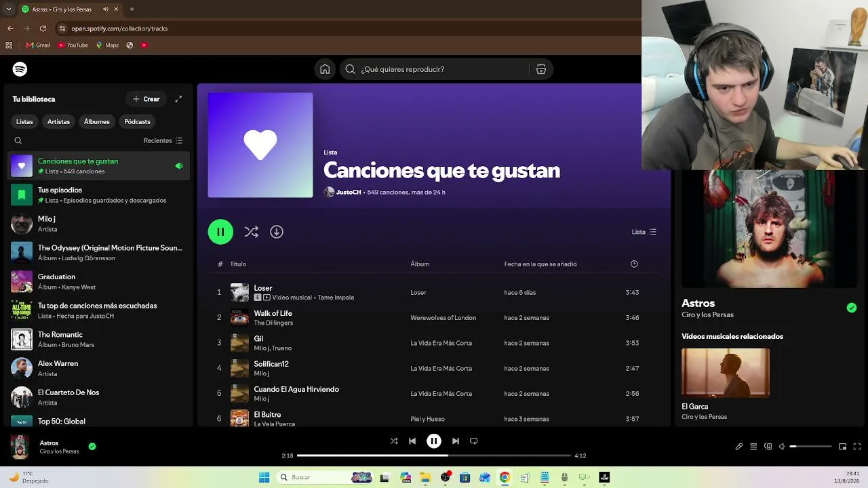View site information icon in address bar
The width and height of the screenshot is (868, 488).
click(x=62, y=28)
